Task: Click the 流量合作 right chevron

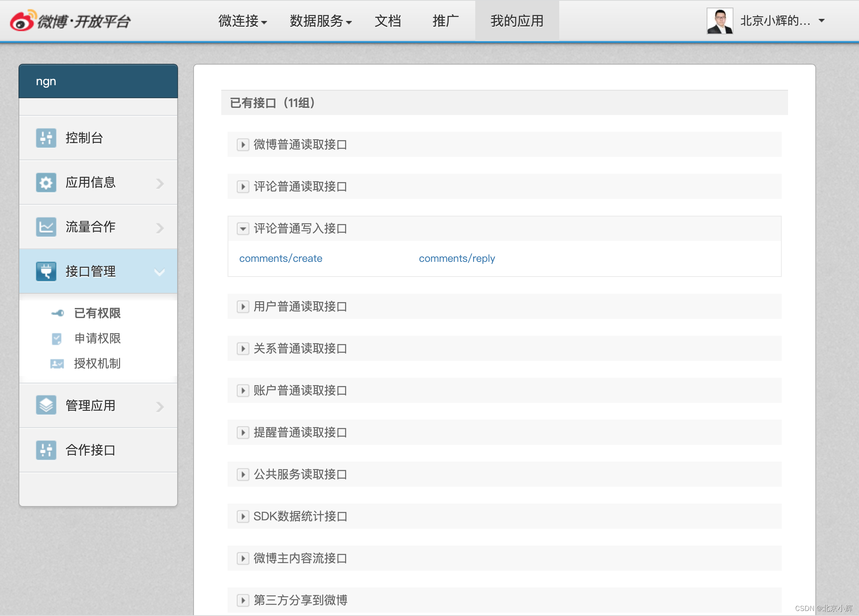Action: click(160, 228)
